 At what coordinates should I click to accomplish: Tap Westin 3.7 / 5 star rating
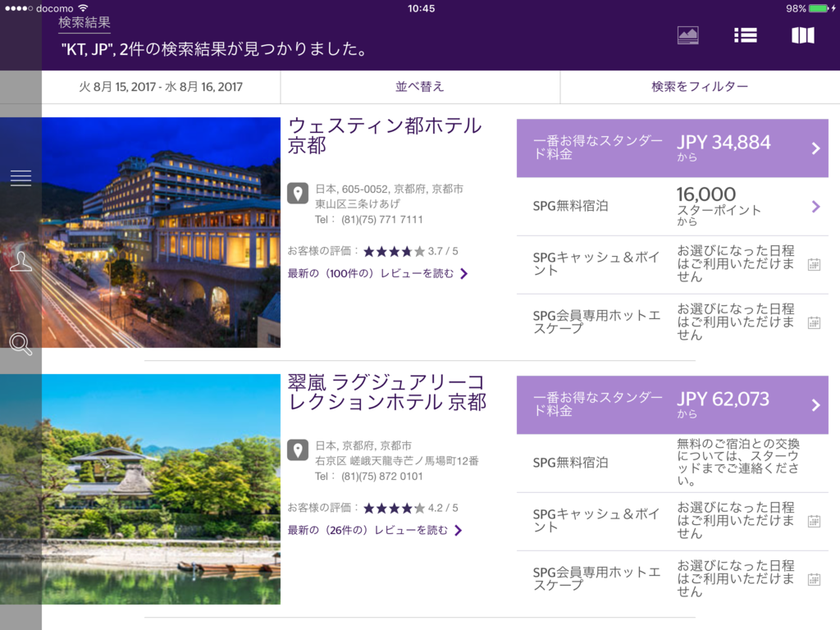[411, 251]
